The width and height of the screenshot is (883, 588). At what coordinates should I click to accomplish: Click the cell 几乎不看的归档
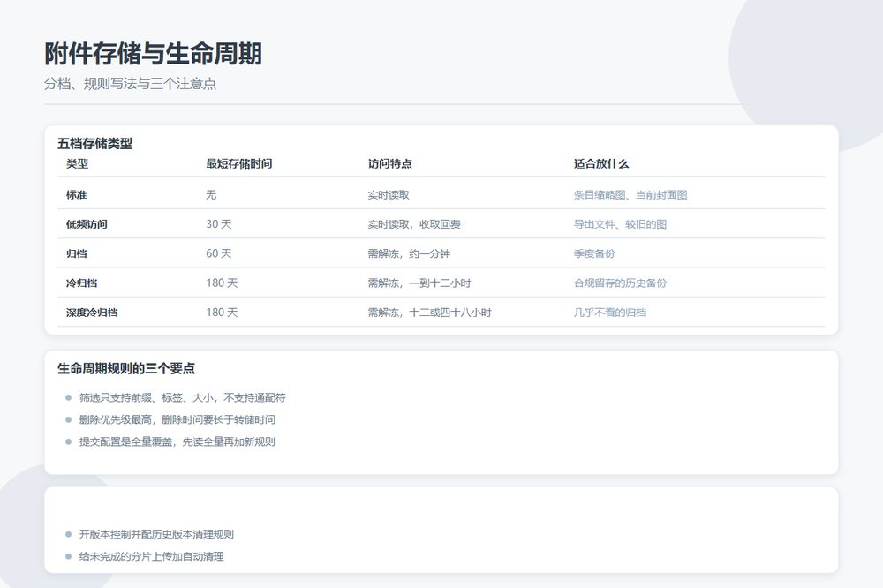pos(610,312)
